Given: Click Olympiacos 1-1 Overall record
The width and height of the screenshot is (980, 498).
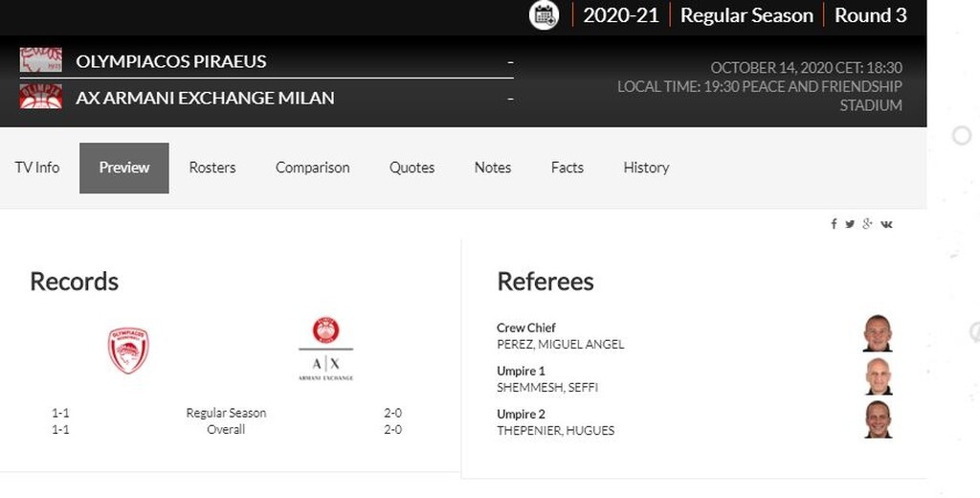Looking at the screenshot, I should (x=60, y=429).
